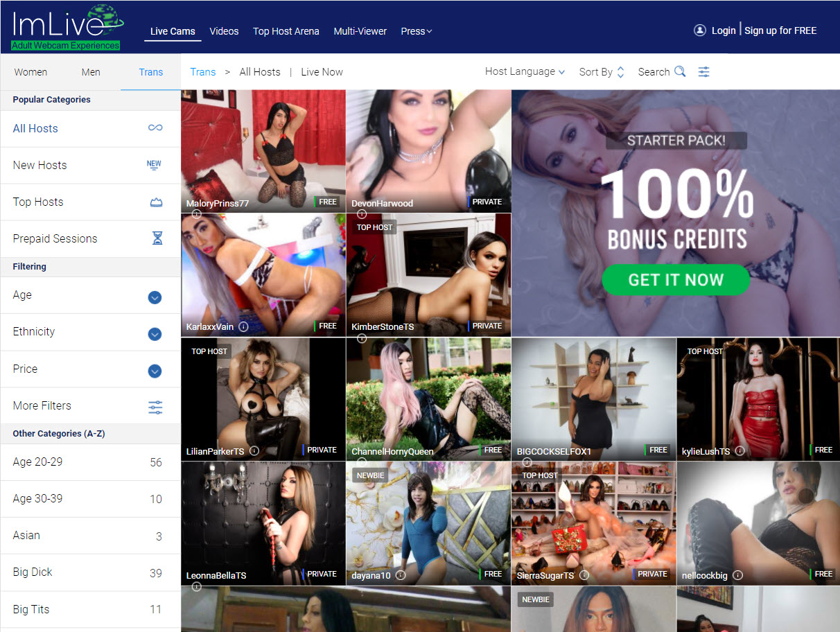Click the FREE badge on dayana10's card
840x632 pixels.
click(492, 574)
